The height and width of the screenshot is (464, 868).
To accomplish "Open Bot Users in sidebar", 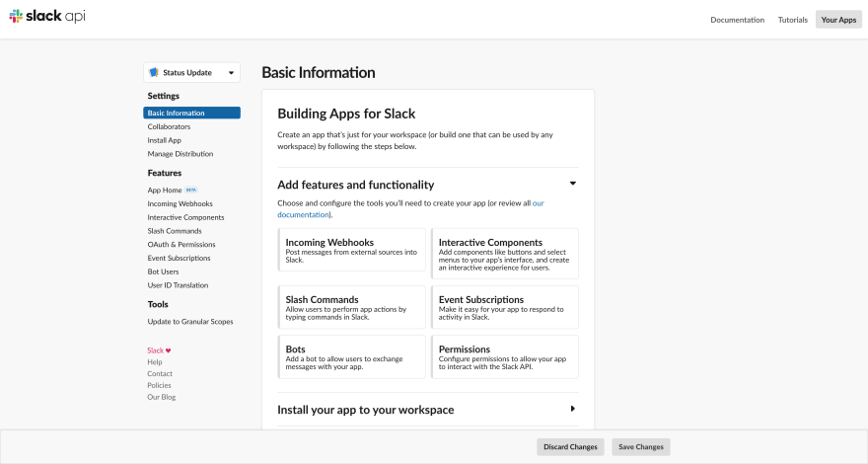I will [x=163, y=271].
